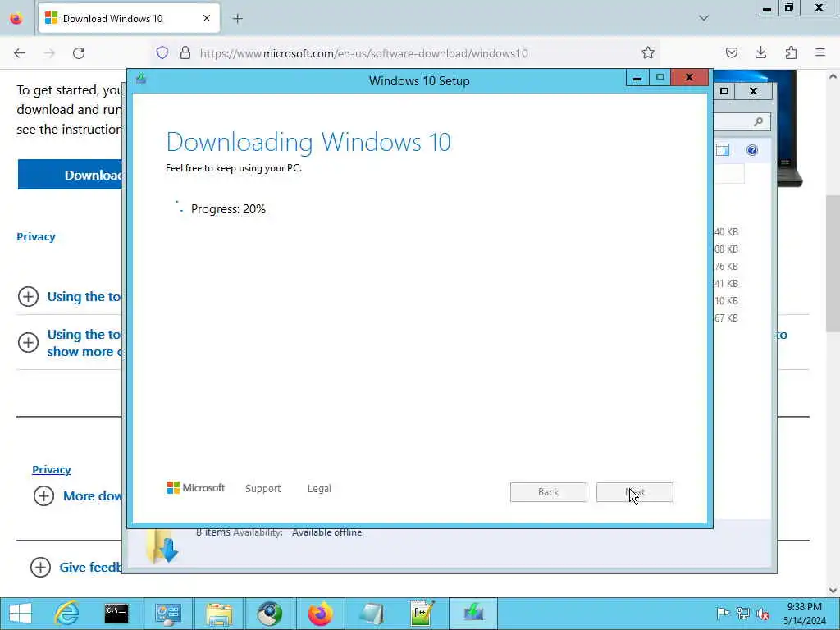The image size is (840, 630).
Task: Open the upper Privacy link
Action: [36, 237]
